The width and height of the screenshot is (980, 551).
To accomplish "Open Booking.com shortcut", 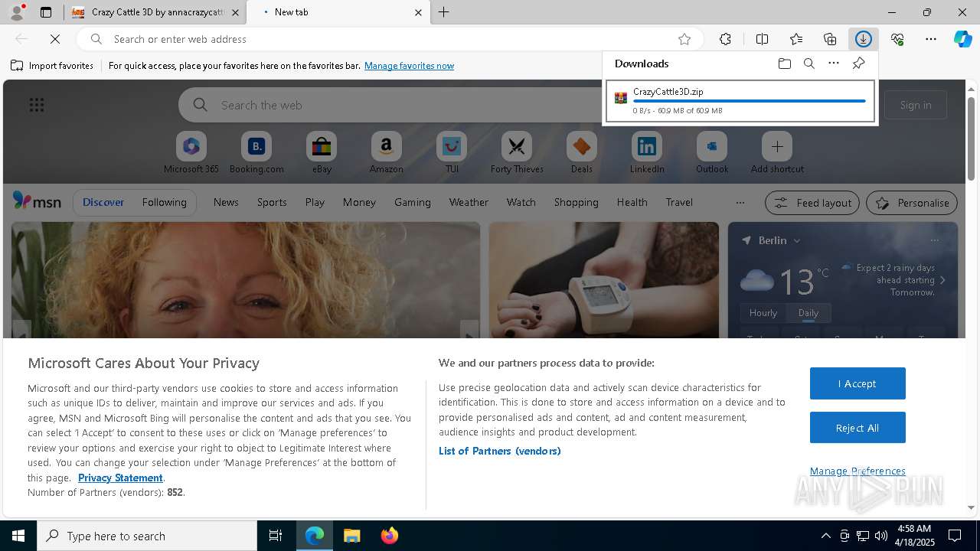I will [256, 153].
